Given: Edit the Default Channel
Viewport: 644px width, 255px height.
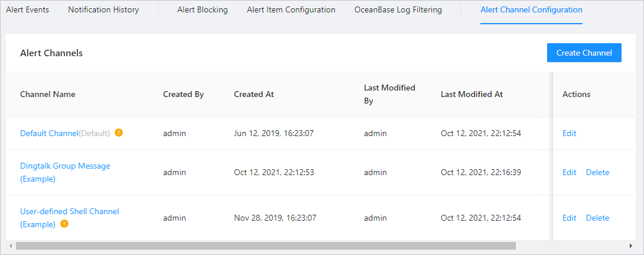Looking at the screenshot, I should (569, 133).
